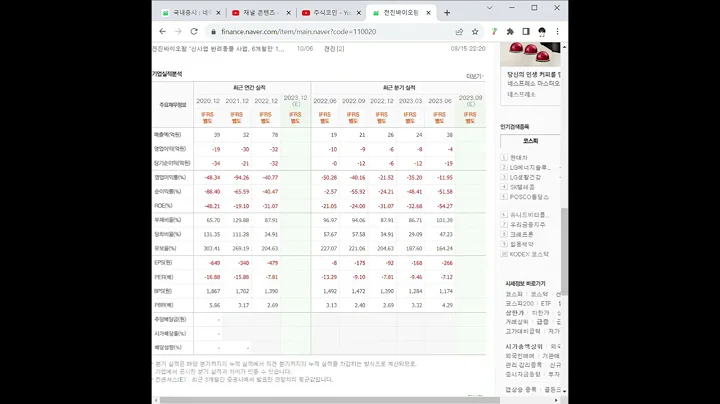Go back to the previous page
The width and height of the screenshot is (720, 404).
point(163,32)
